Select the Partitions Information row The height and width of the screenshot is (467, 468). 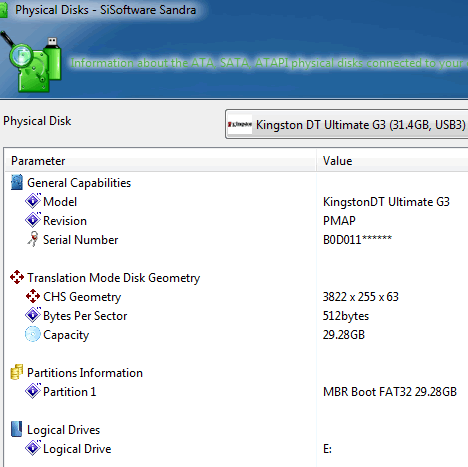pos(237,373)
